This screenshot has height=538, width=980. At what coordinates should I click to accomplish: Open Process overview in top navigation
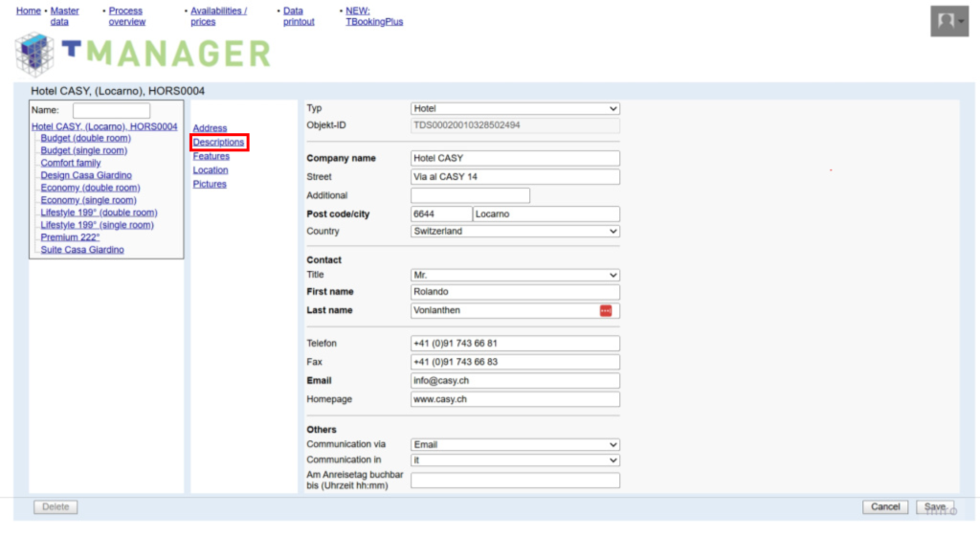(x=127, y=16)
